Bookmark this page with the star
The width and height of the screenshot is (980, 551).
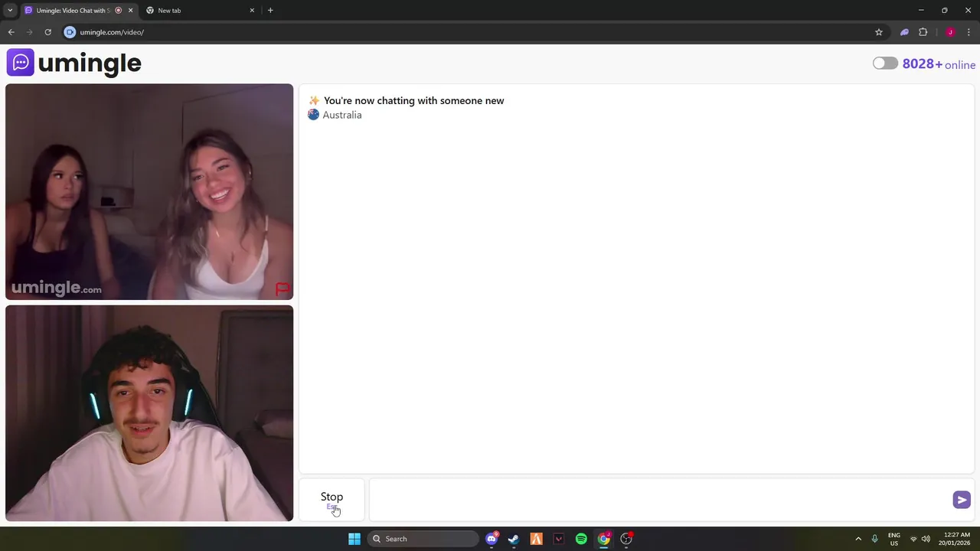point(879,32)
